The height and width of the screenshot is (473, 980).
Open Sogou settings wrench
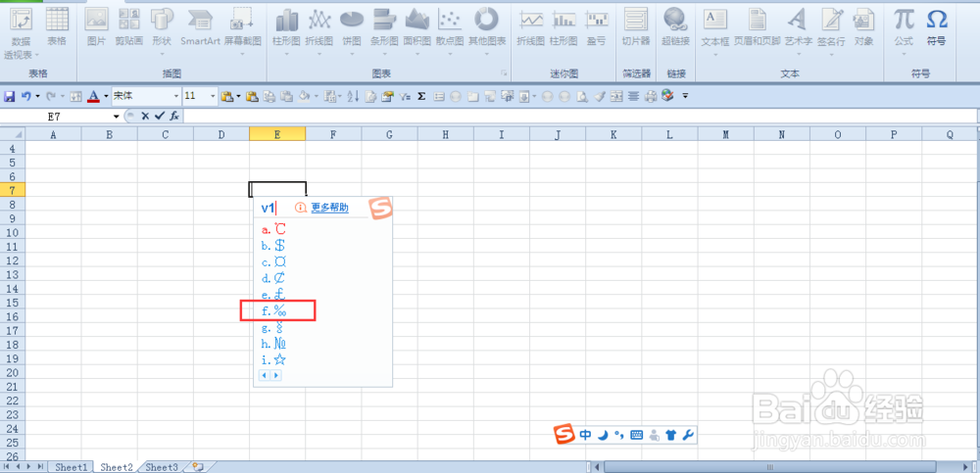[688, 435]
